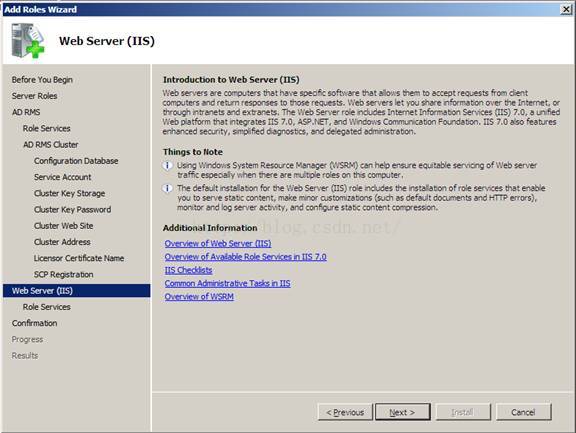Open Common Administrative Tasks in IIS link
The image size is (576, 433).
click(x=227, y=283)
